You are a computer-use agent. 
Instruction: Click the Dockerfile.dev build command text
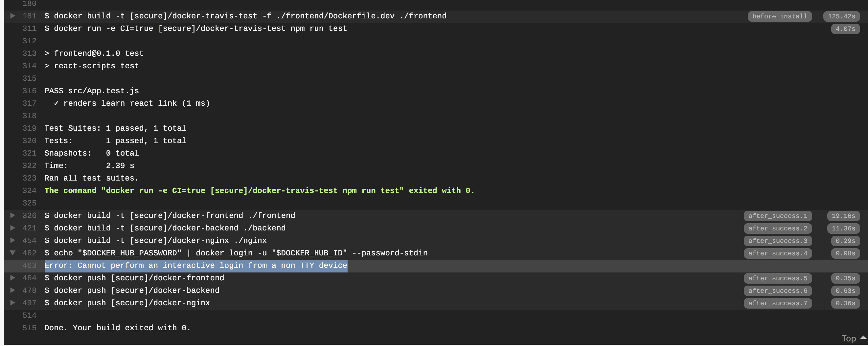pyautogui.click(x=245, y=16)
